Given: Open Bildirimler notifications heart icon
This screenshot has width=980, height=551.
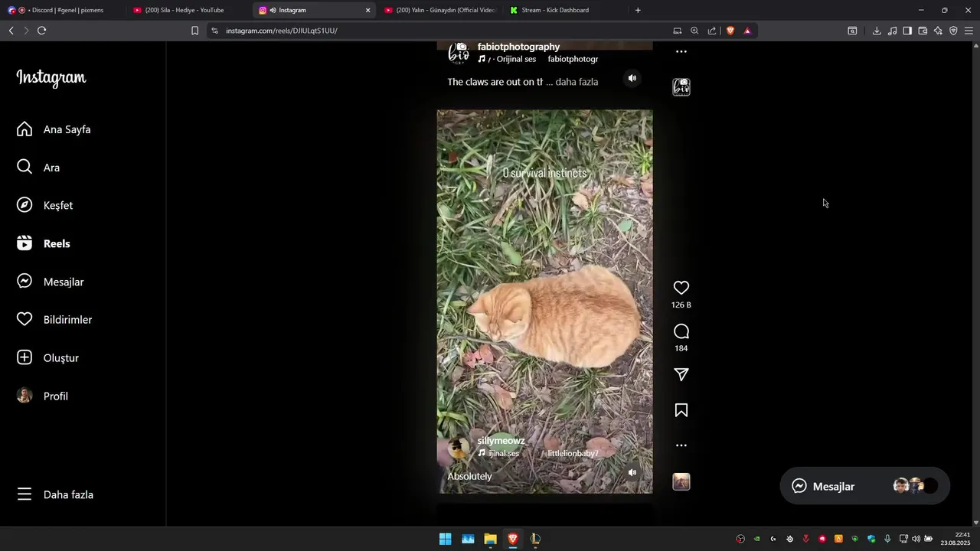Looking at the screenshot, I should tap(24, 319).
